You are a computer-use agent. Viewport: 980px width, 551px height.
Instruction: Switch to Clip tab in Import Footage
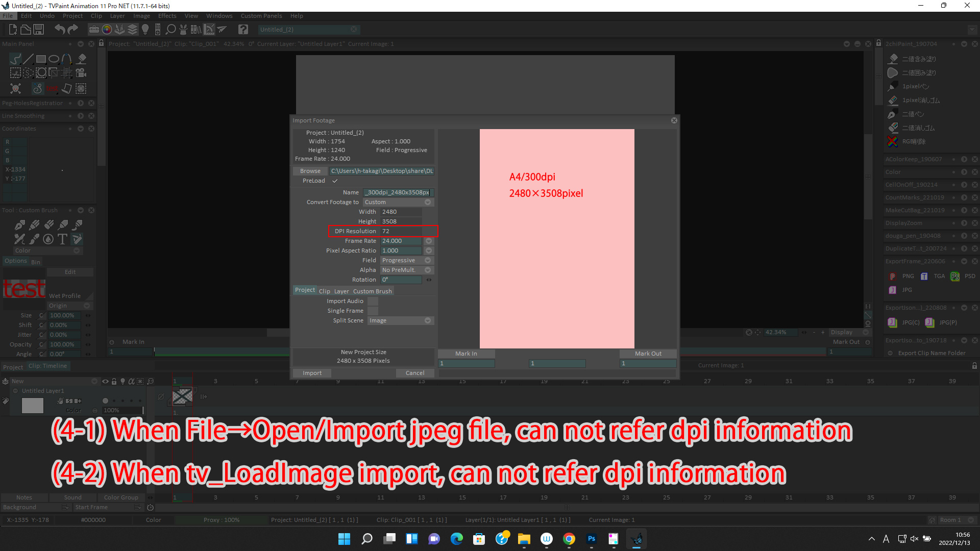pyautogui.click(x=325, y=291)
